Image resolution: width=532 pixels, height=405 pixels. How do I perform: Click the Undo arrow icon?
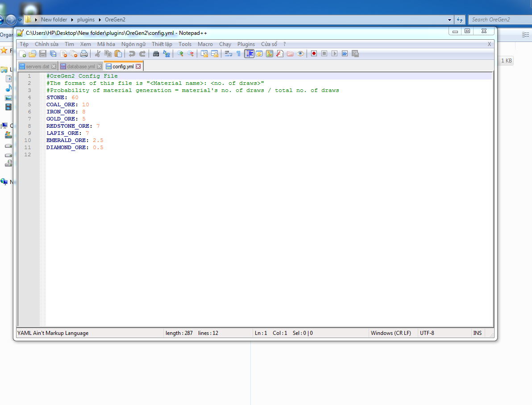click(132, 54)
